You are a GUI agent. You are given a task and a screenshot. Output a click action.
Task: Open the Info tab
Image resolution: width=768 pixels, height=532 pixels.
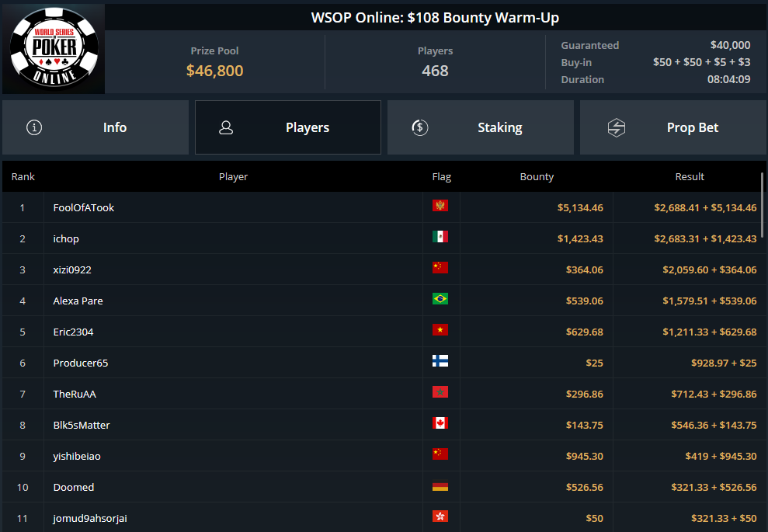[x=96, y=127]
